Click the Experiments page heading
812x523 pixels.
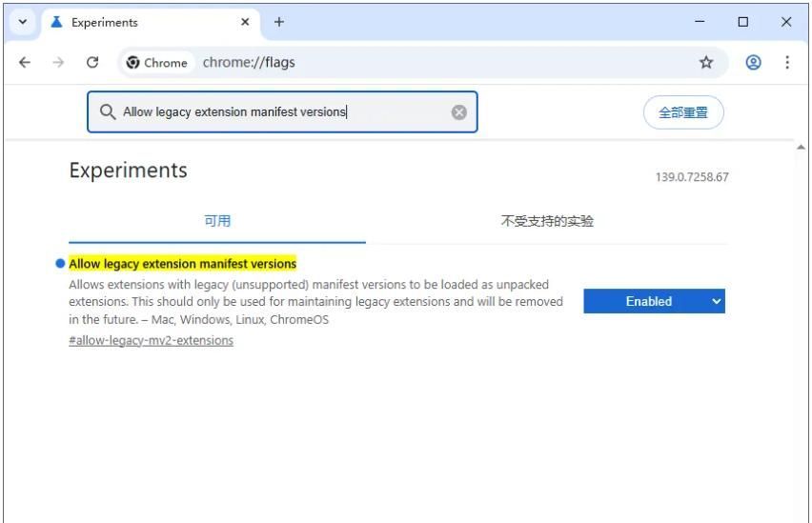click(x=128, y=171)
